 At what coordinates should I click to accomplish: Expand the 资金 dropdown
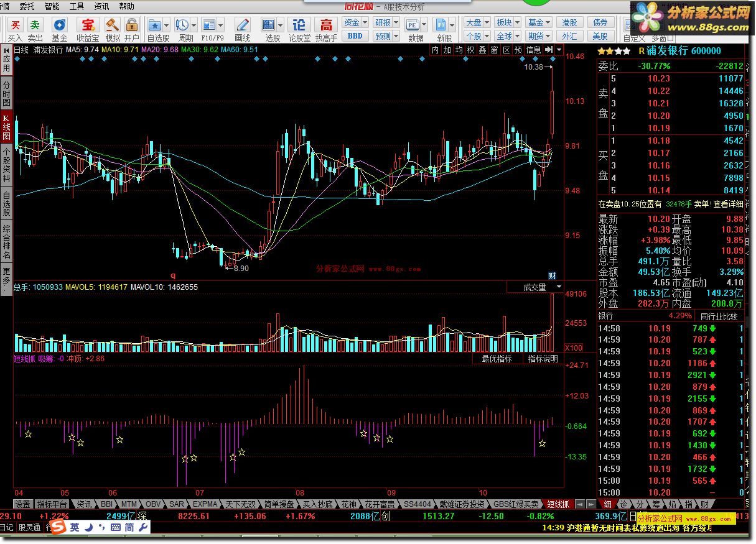(x=365, y=23)
